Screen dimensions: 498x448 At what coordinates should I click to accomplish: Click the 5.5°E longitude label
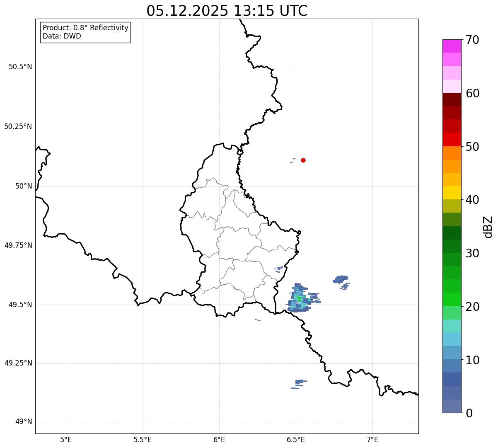[143, 439]
